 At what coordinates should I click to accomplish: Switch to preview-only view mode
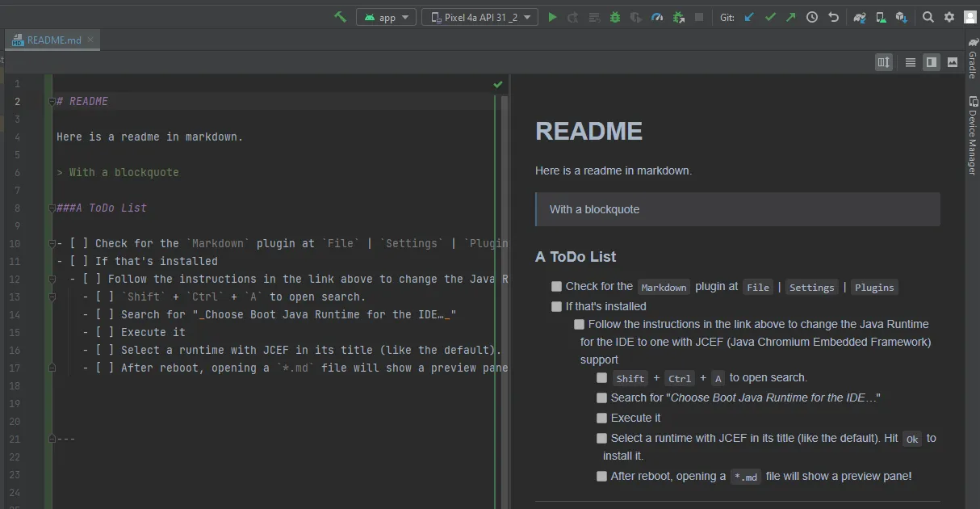point(953,62)
